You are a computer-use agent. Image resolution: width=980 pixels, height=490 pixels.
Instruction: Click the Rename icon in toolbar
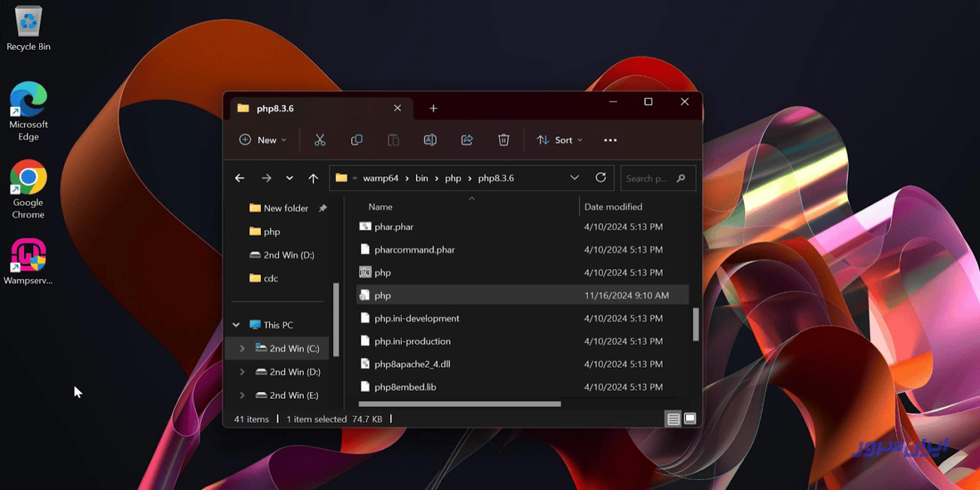coord(430,140)
